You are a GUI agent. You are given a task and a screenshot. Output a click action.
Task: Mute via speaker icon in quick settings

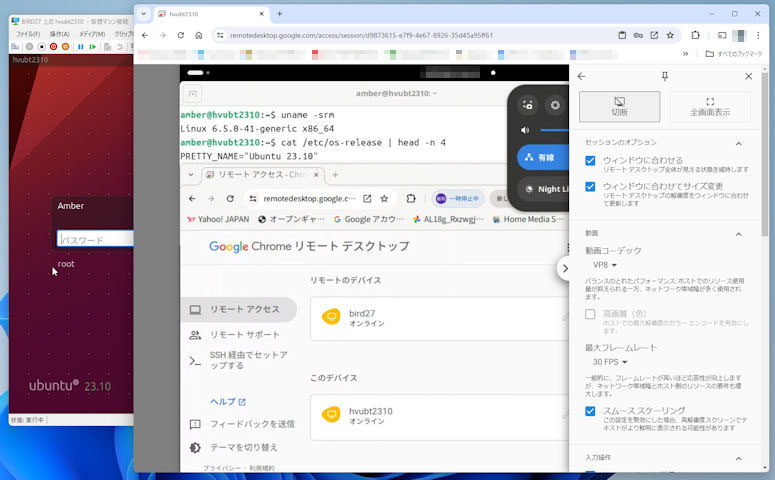tap(524, 131)
